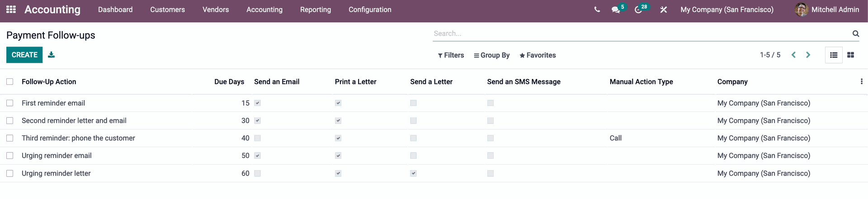Open the apps grid menu icon
Viewport: 868px width, 199px height.
pos(11,9)
